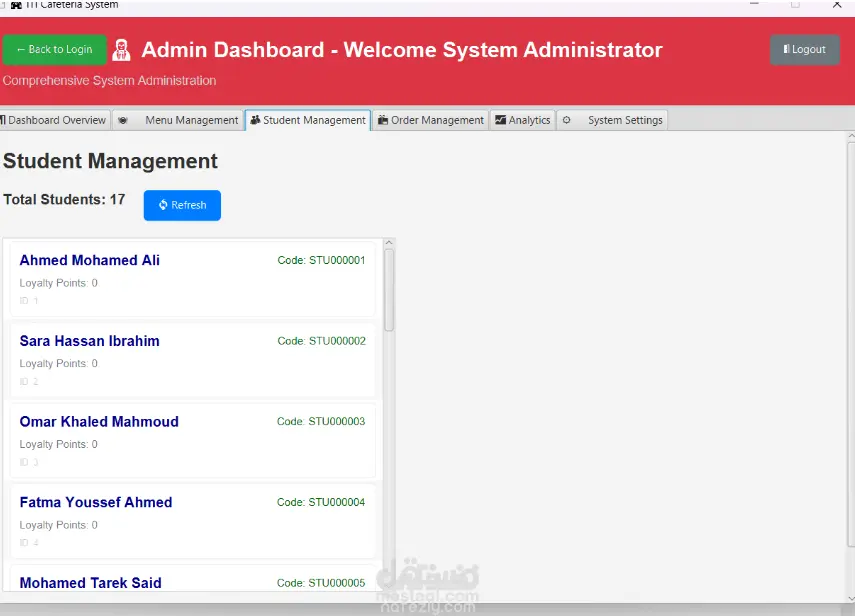Click the circular arrows icon in Refresh button

pos(163,205)
